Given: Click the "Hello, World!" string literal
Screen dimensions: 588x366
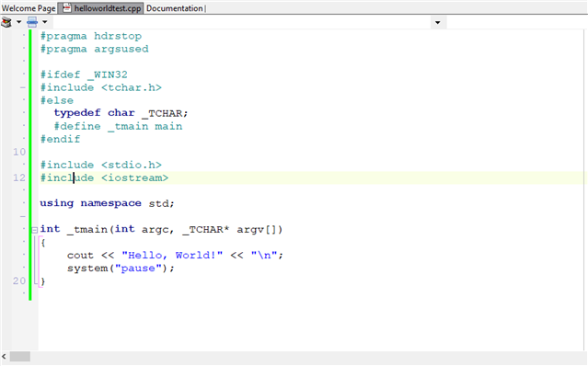Looking at the screenshot, I should (x=172, y=255).
